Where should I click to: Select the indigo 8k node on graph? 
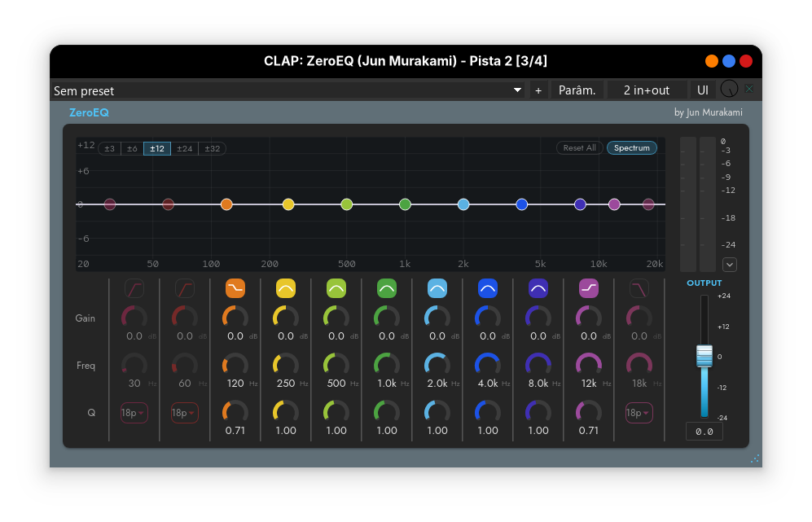pos(581,204)
